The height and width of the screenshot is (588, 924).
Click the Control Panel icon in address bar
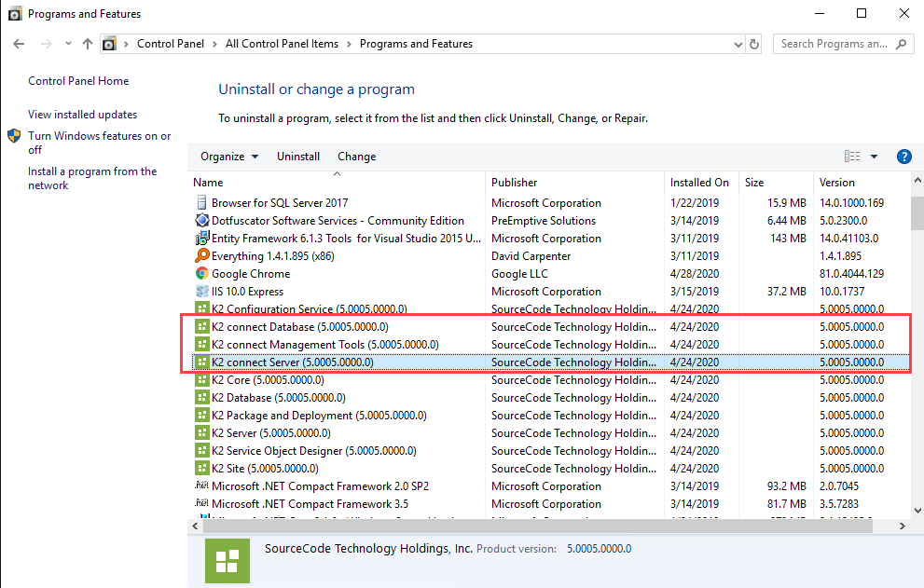click(x=109, y=44)
